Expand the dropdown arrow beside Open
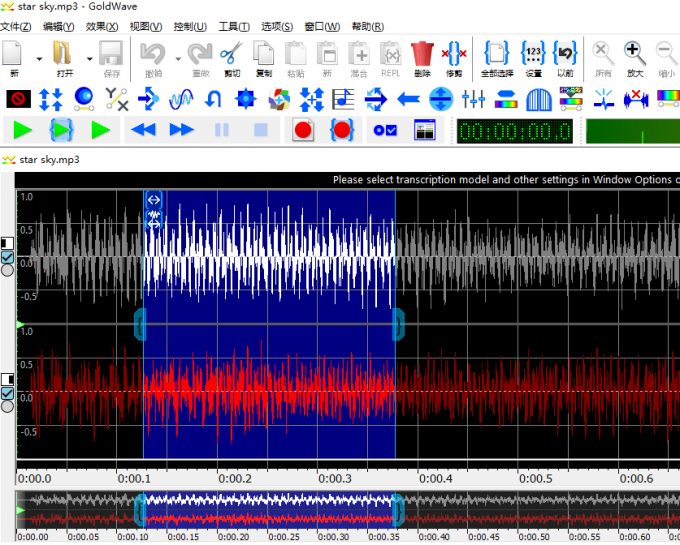Screen dimensions: 680x545 coord(89,58)
